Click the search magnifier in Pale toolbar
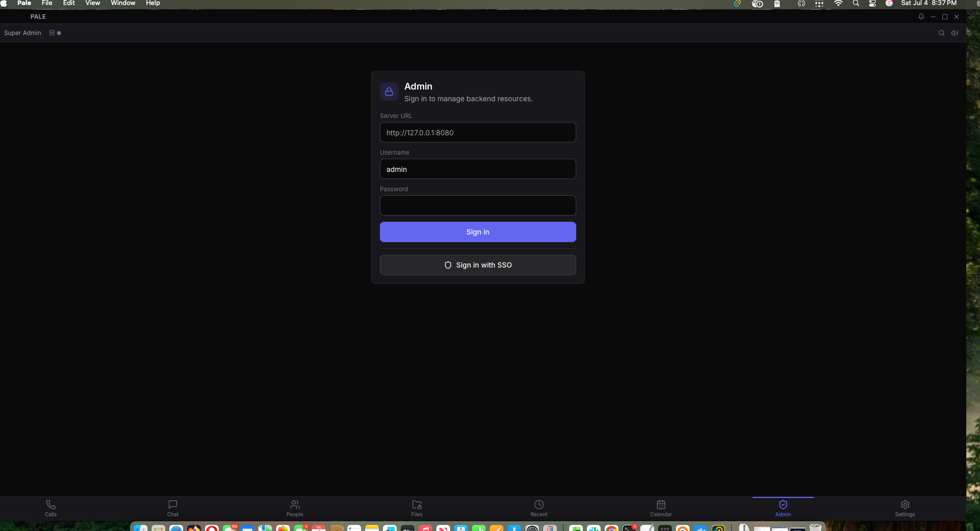The height and width of the screenshot is (531, 980). 941,33
